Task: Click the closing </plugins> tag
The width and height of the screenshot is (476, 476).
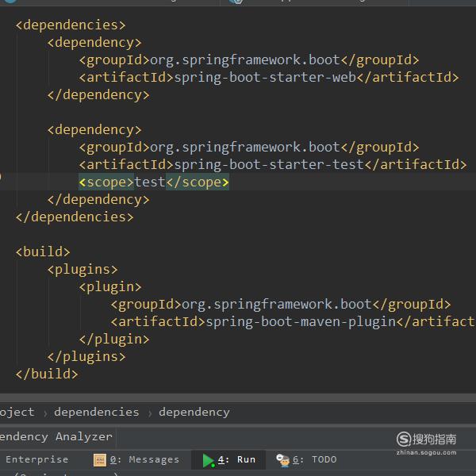Action: [86, 357]
